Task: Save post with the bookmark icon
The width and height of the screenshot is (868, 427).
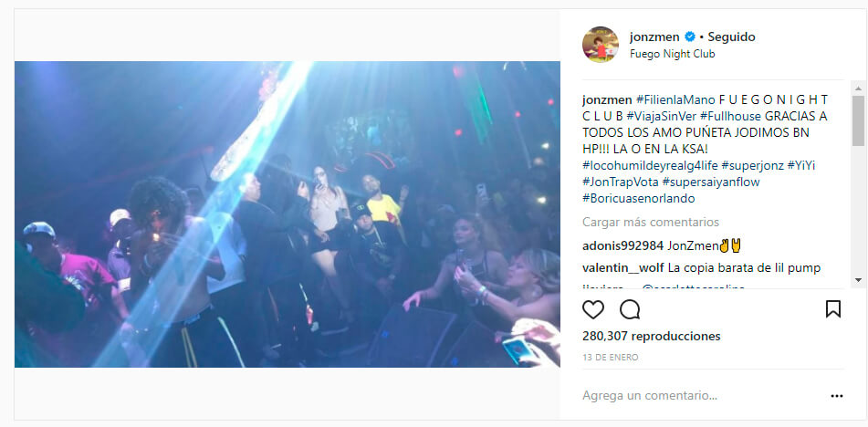Action: pyautogui.click(x=833, y=308)
